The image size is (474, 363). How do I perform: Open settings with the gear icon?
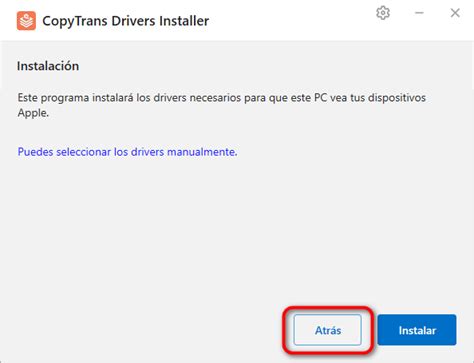tap(383, 13)
